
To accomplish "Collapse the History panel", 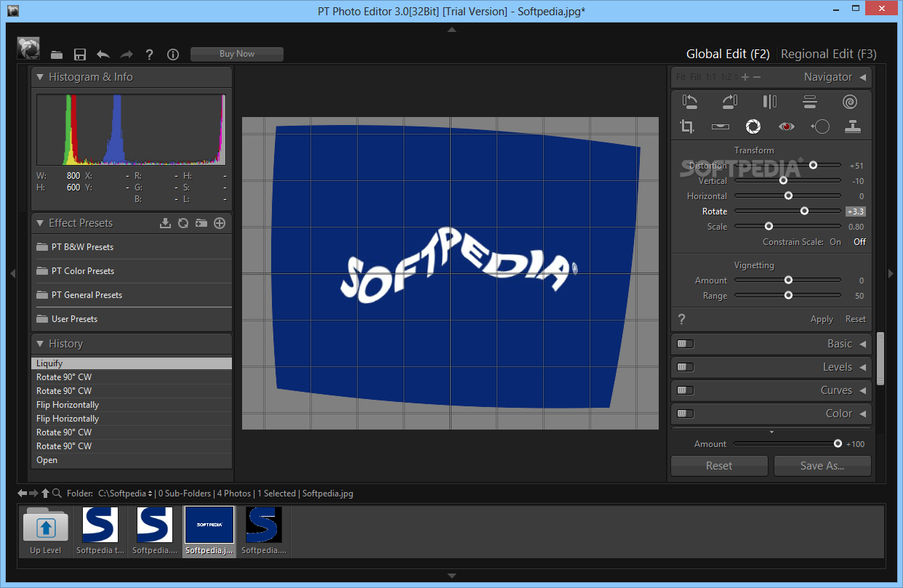I will coord(40,344).
